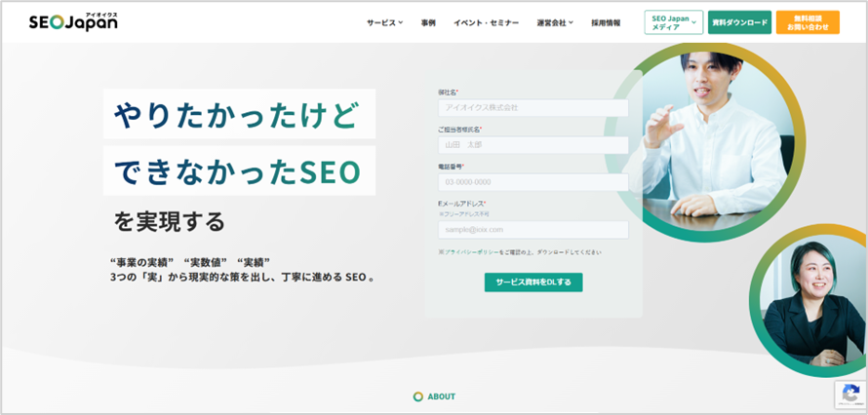
Task: Click the SEO Japan logo
Action: pos(73,21)
